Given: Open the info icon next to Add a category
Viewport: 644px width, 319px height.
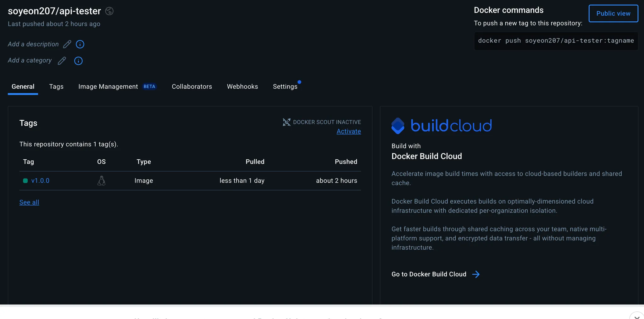Looking at the screenshot, I should (78, 61).
